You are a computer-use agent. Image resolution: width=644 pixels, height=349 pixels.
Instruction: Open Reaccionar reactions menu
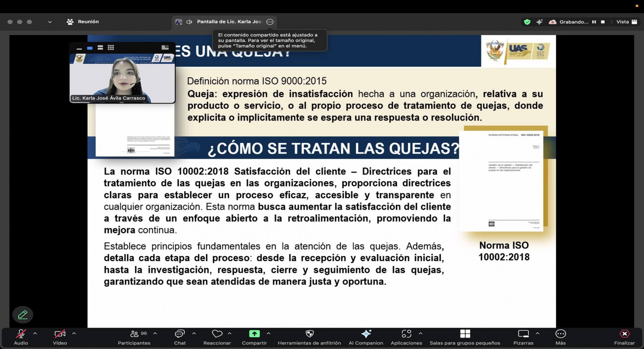pyautogui.click(x=217, y=337)
